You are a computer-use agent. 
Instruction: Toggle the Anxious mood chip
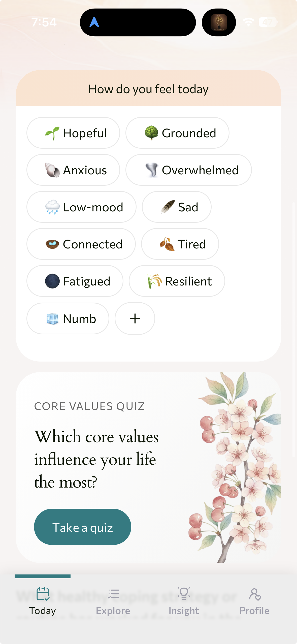[x=73, y=170]
